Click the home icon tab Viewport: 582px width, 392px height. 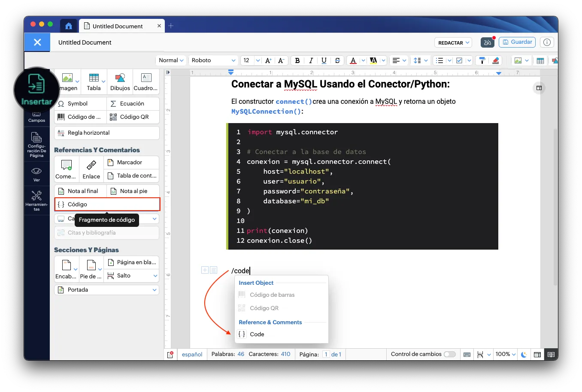pyautogui.click(x=69, y=26)
